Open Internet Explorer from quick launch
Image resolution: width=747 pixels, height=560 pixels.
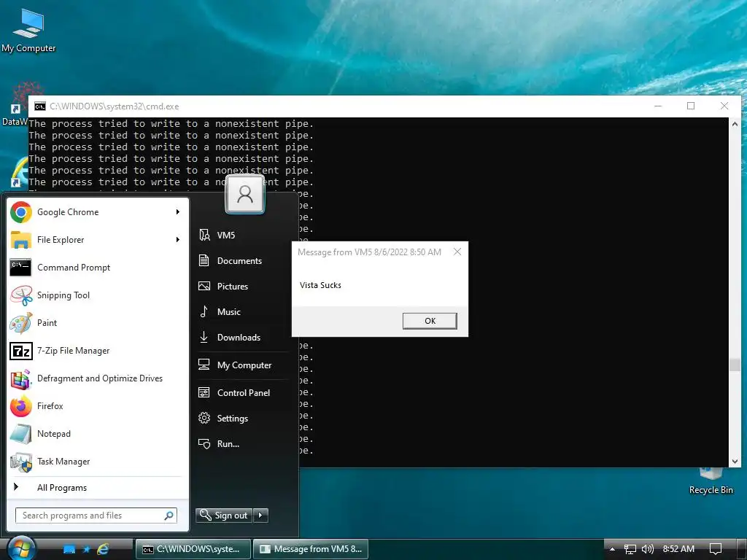tap(102, 549)
